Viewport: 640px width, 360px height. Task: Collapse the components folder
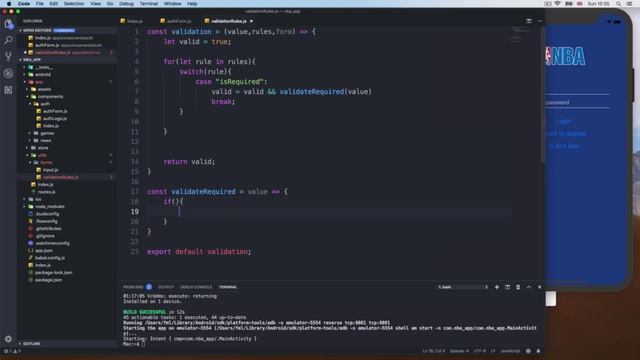click(50, 97)
